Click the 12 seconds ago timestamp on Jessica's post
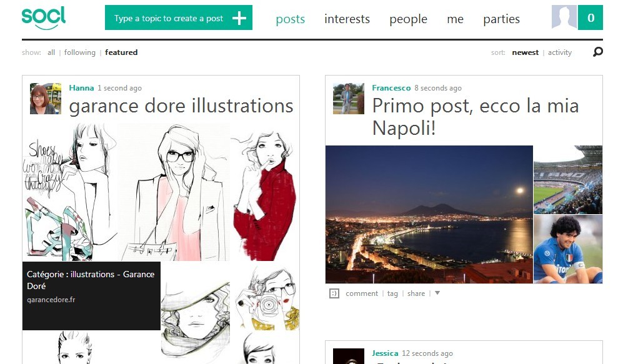623x364 pixels. [x=427, y=353]
